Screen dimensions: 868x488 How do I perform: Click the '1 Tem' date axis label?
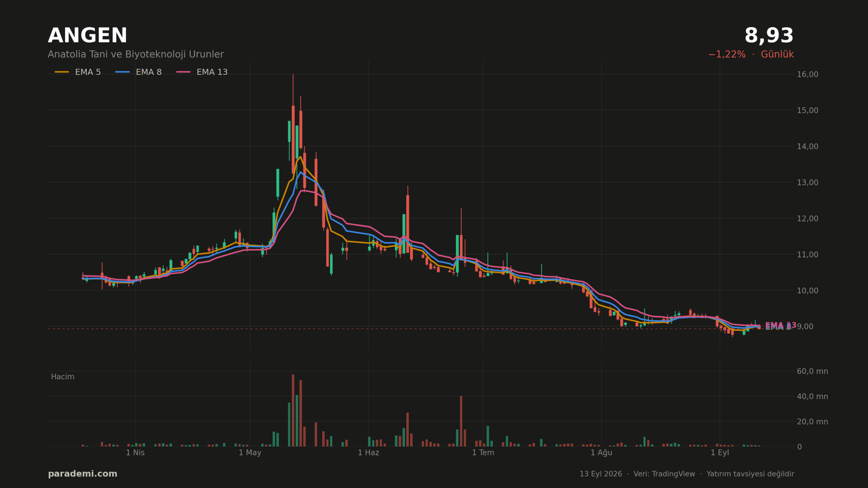pyautogui.click(x=483, y=453)
